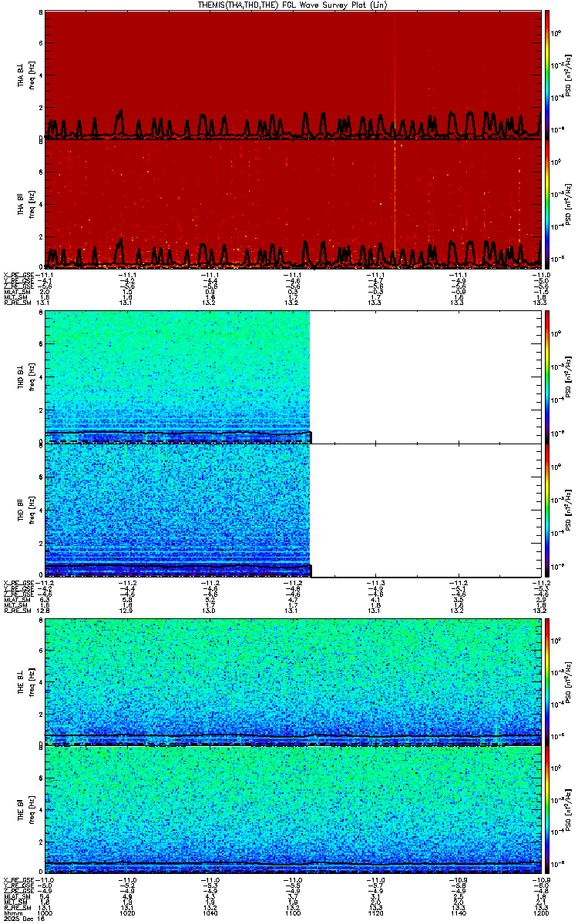Click the color bar beside THA B-parallel panel
This screenshot has width=578, height=924.
tap(548, 203)
